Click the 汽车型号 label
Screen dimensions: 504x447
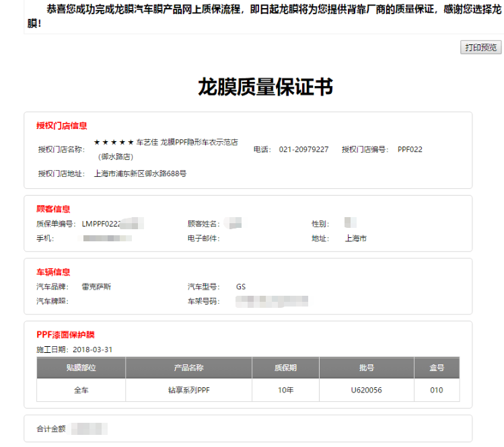point(203,287)
